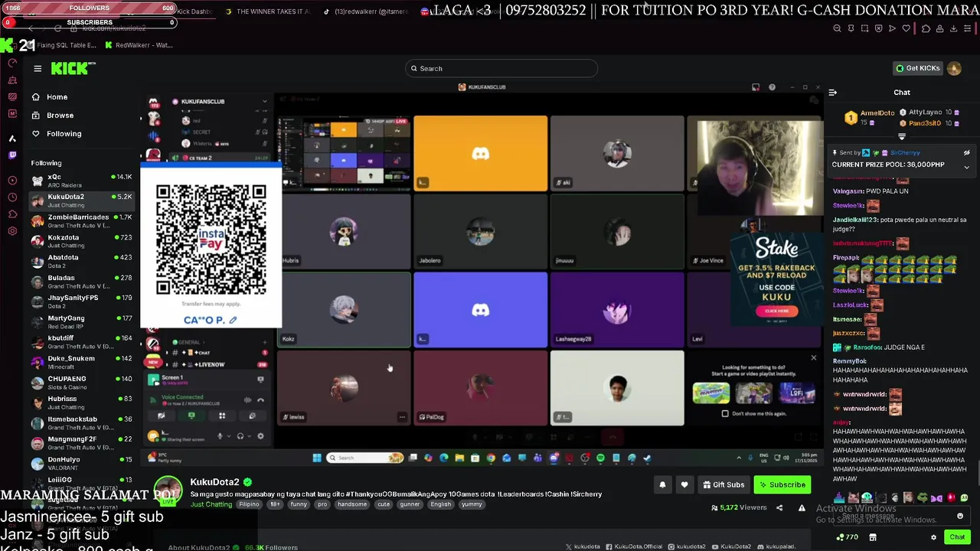Click the Subscribe button
This screenshot has width=980, height=551.
pyautogui.click(x=782, y=484)
